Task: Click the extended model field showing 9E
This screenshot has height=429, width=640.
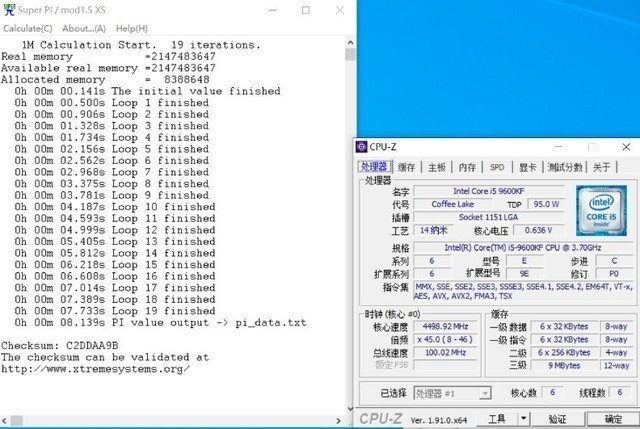Action: click(524, 274)
